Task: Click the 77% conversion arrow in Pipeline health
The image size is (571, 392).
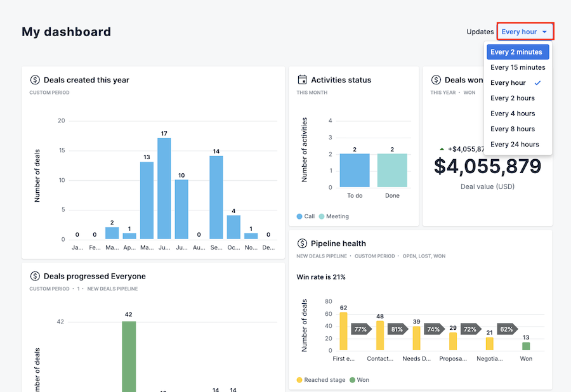Action: tap(361, 329)
